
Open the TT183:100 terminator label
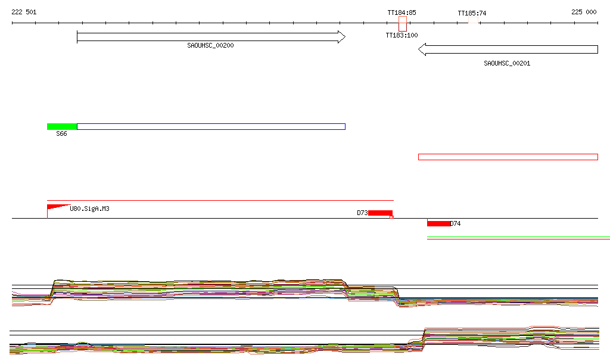tap(402, 35)
